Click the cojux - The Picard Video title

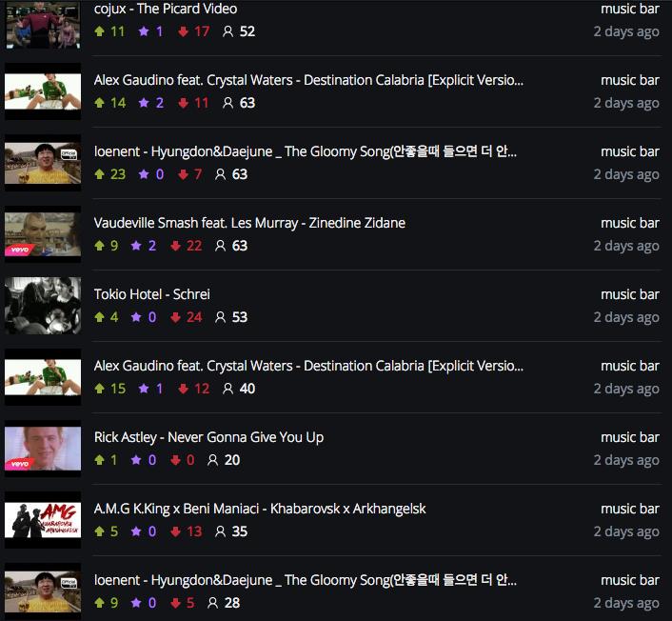(166, 9)
